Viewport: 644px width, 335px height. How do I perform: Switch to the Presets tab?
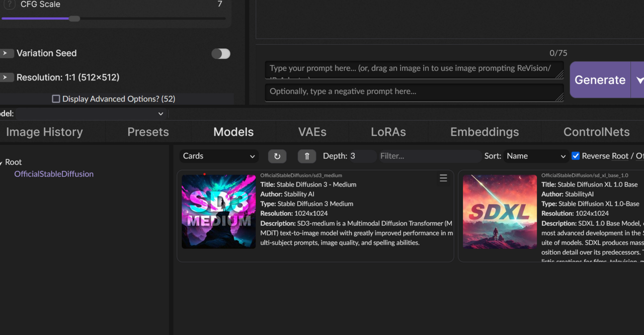tap(148, 132)
